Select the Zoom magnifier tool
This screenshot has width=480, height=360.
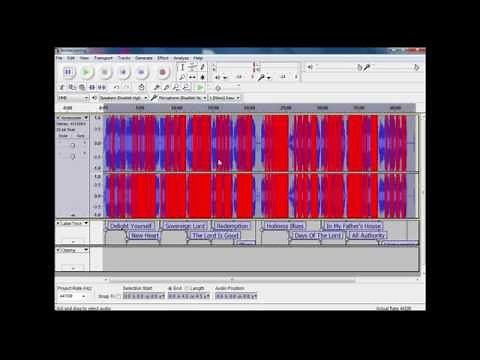[x=182, y=77]
